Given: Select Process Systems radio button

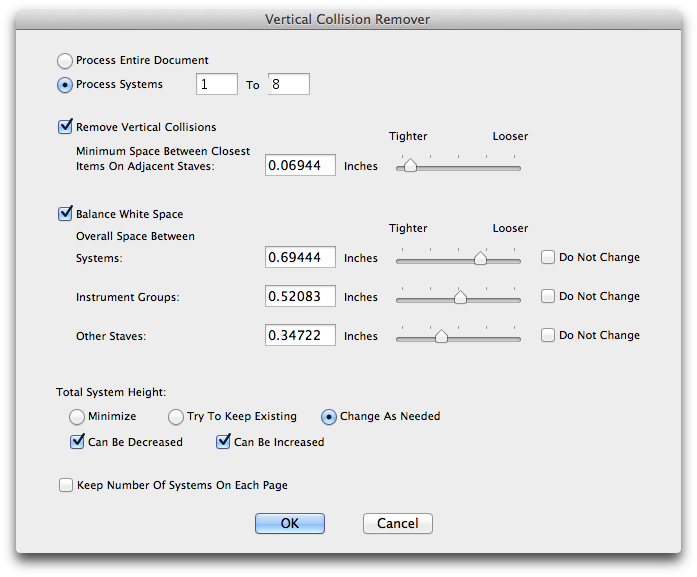Looking at the screenshot, I should tap(65, 84).
